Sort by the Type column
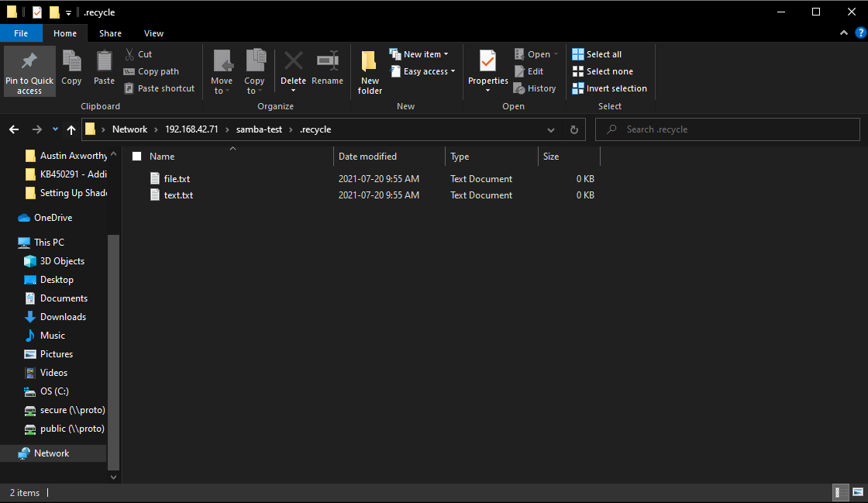 [491, 157]
